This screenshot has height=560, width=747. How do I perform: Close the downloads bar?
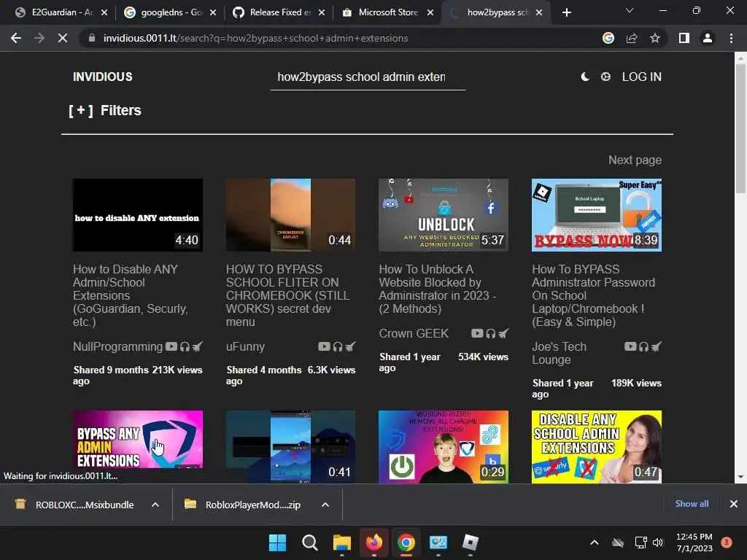(x=734, y=504)
